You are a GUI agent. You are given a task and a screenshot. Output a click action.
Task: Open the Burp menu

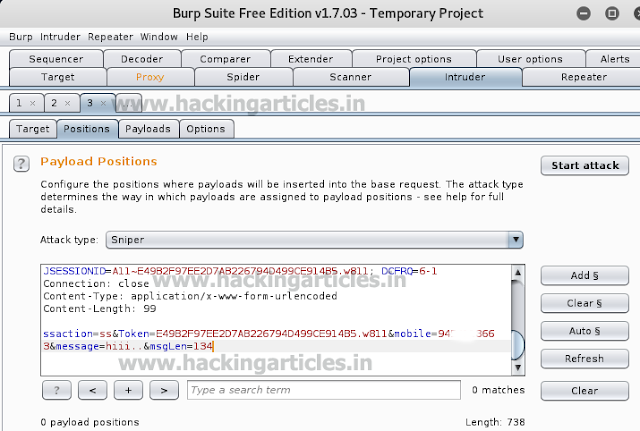coord(21,37)
